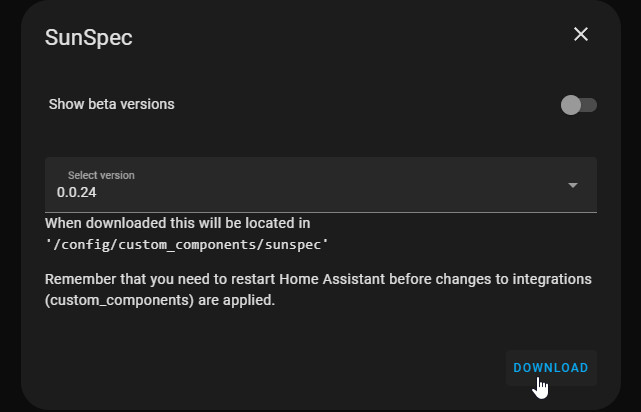Click the beta versions toggle knob
The height and width of the screenshot is (412, 641).
click(571, 105)
